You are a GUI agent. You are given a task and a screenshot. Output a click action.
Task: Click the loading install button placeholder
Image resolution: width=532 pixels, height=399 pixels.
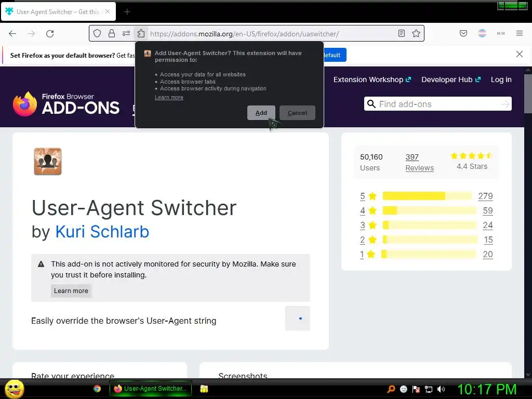click(298, 318)
